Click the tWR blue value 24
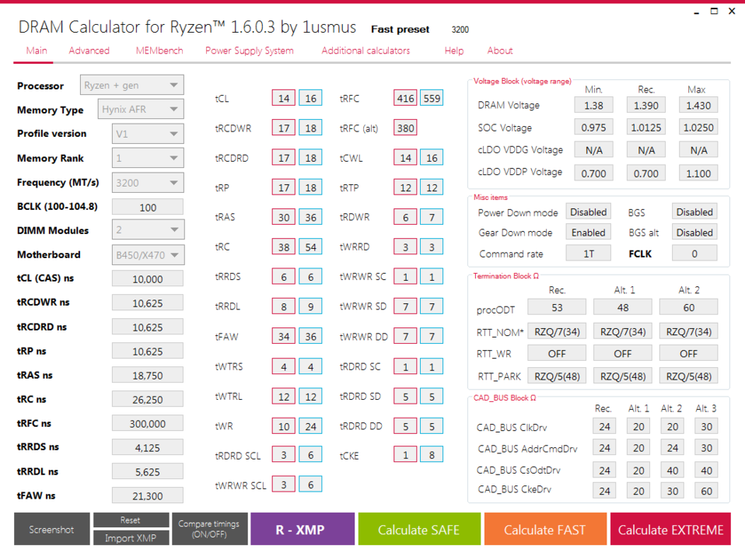 (x=311, y=426)
